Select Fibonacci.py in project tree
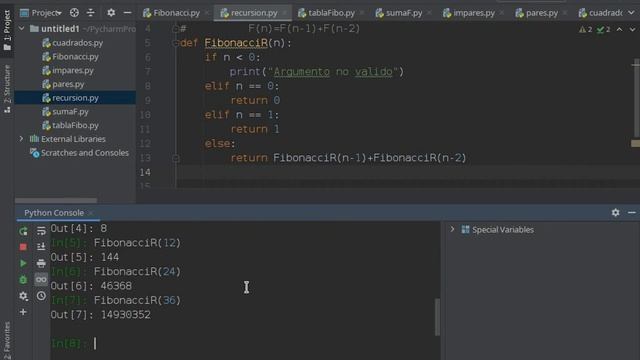Screen dimensions: 640x360 tap(76, 57)
